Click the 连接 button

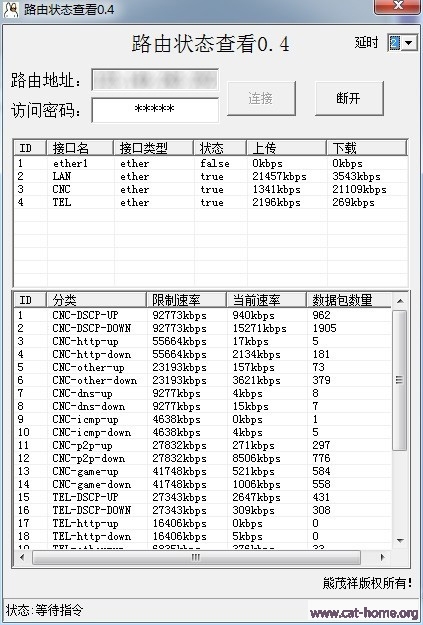coord(261,98)
